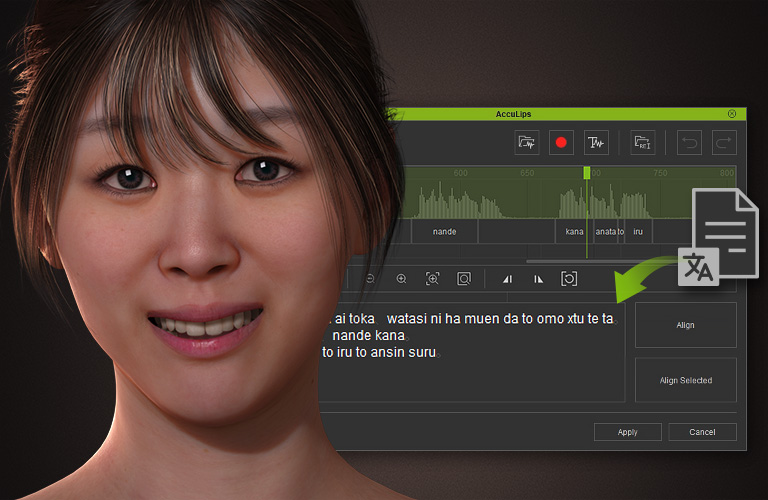
Task: Click the loop playback icon
Action: click(569, 279)
